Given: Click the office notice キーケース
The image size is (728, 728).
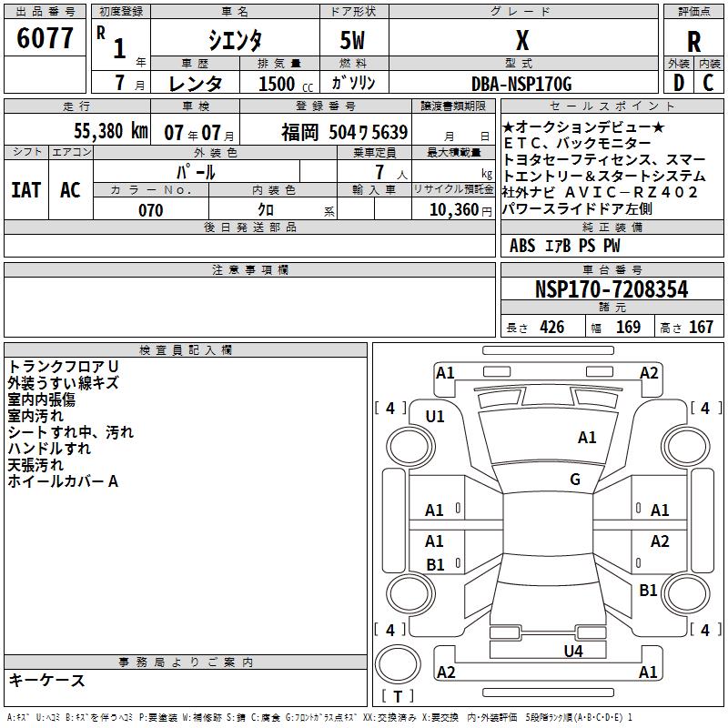Looking at the screenshot, I should tap(47, 680).
